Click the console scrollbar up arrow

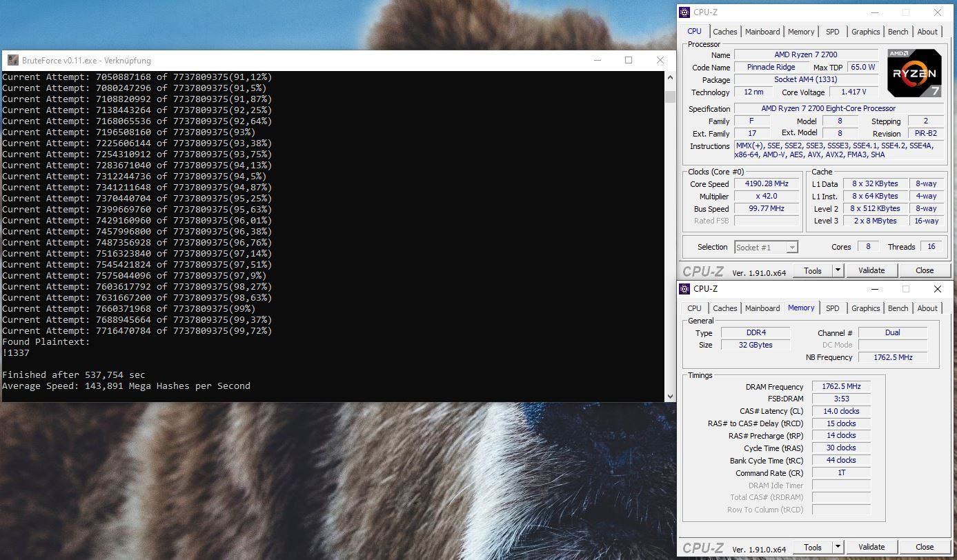670,77
